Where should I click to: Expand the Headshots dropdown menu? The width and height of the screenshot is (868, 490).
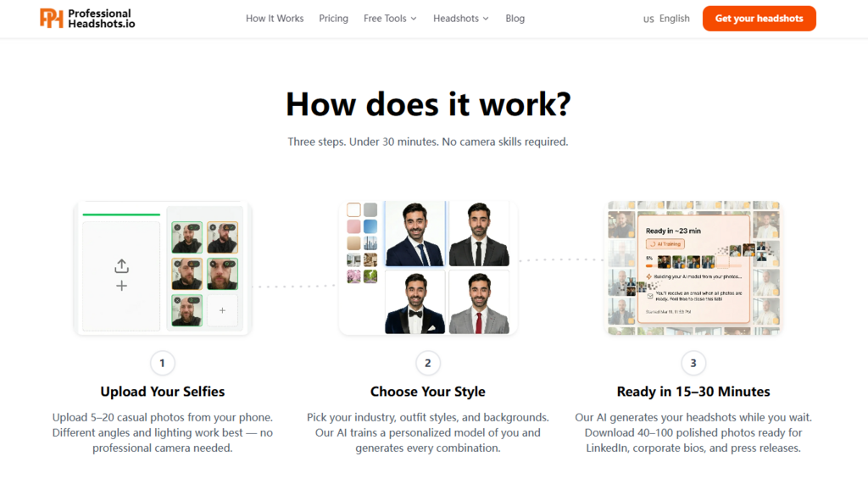(x=460, y=19)
